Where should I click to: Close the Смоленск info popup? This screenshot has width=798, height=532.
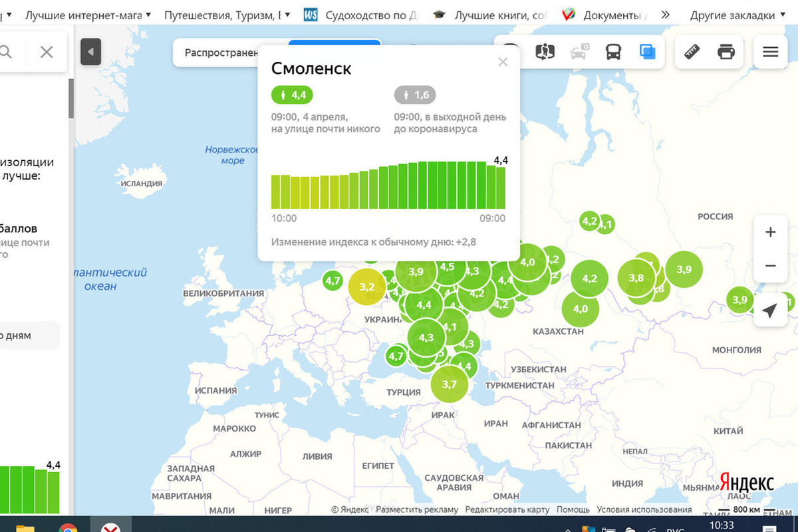503,62
